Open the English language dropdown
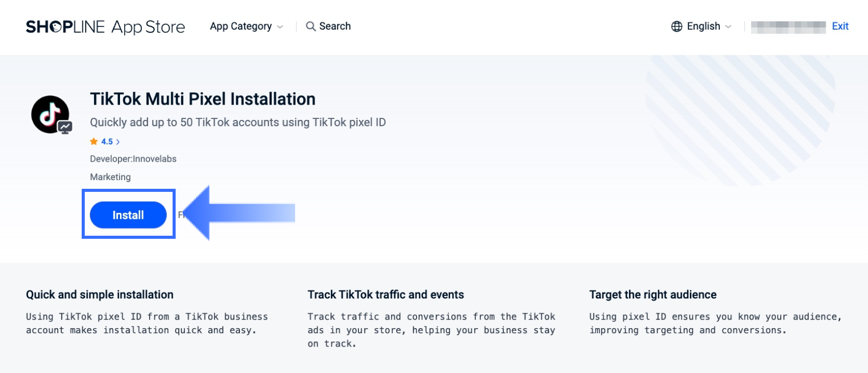The width and height of the screenshot is (868, 373). (x=703, y=27)
